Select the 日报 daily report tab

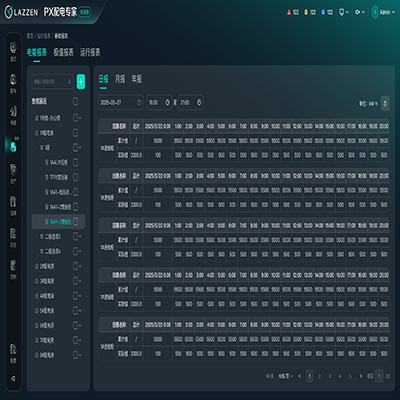pyautogui.click(x=103, y=79)
